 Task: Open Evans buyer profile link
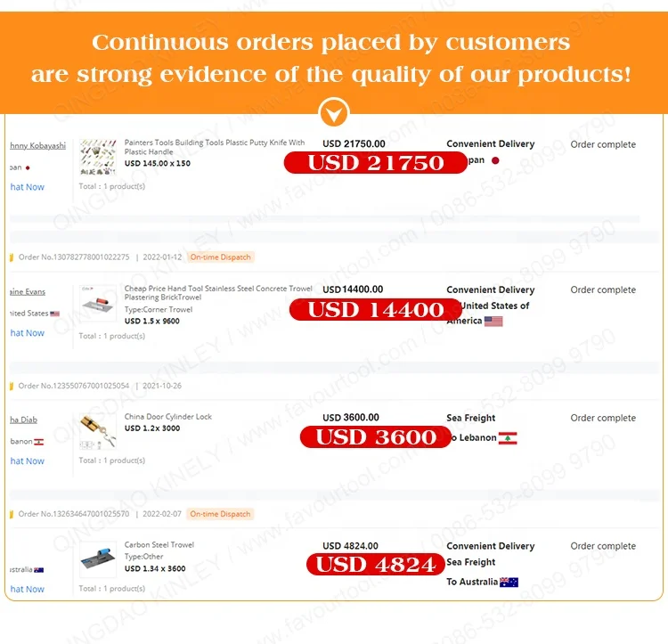[28, 292]
